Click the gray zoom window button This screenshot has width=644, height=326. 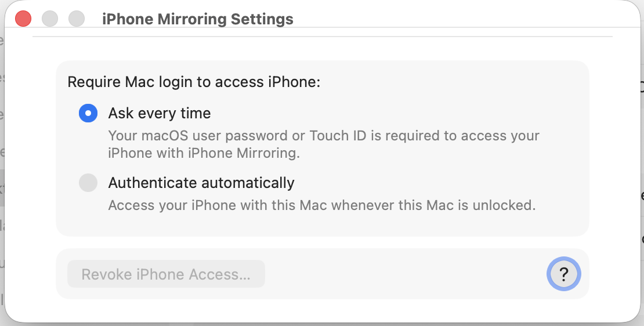[x=77, y=19]
